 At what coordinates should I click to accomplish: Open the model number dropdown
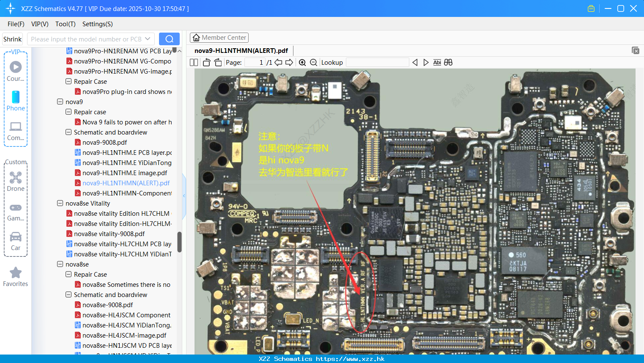tap(148, 39)
